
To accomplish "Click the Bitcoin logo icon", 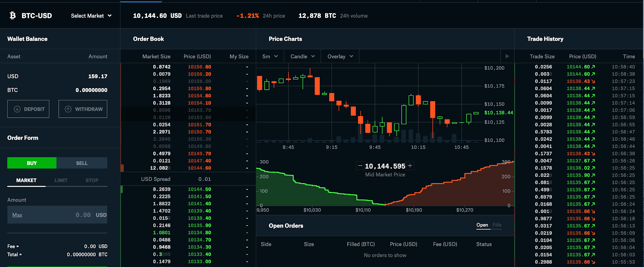I will tap(13, 15).
